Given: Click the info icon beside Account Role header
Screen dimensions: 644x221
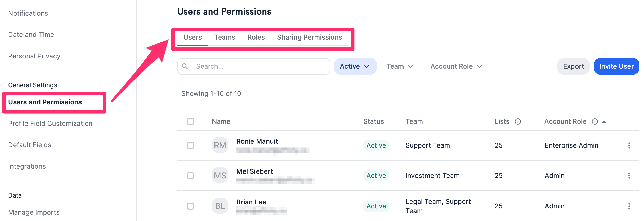Looking at the screenshot, I should point(595,121).
